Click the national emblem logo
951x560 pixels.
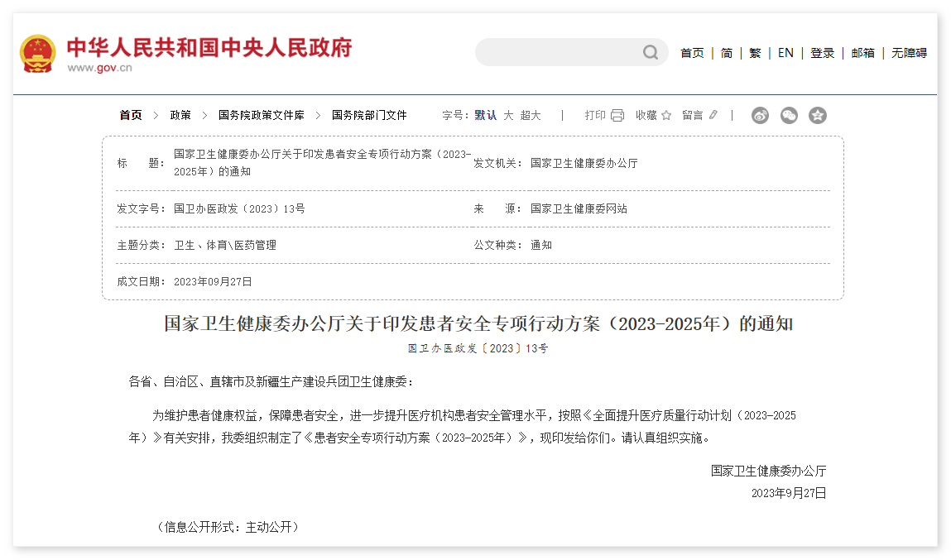37,52
